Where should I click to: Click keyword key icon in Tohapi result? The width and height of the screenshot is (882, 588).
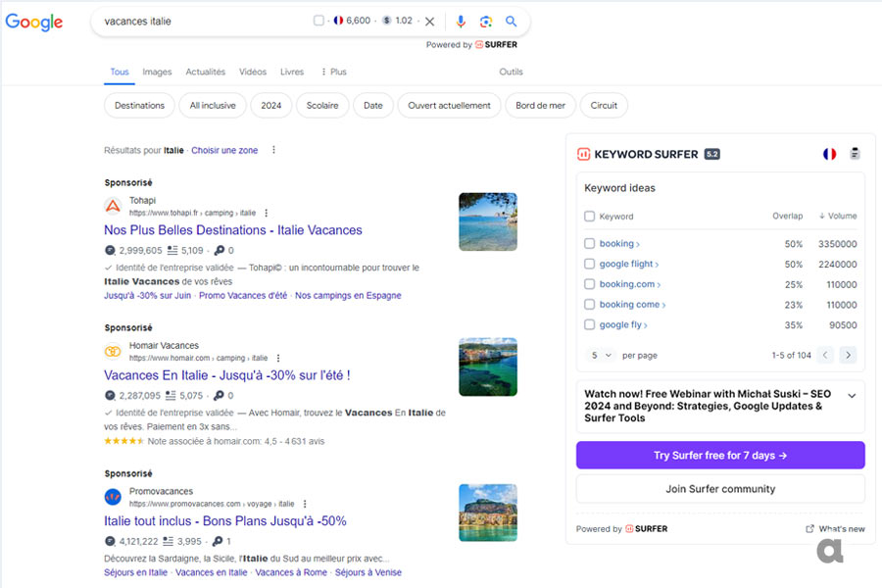(x=220, y=251)
